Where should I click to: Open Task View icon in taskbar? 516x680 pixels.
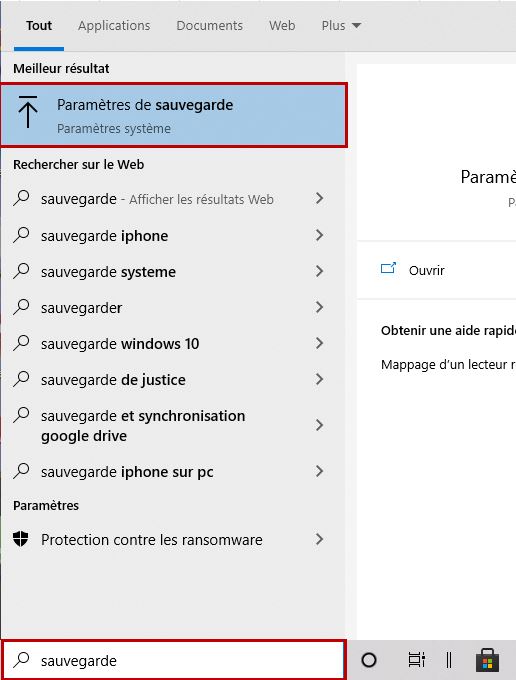[x=417, y=660]
